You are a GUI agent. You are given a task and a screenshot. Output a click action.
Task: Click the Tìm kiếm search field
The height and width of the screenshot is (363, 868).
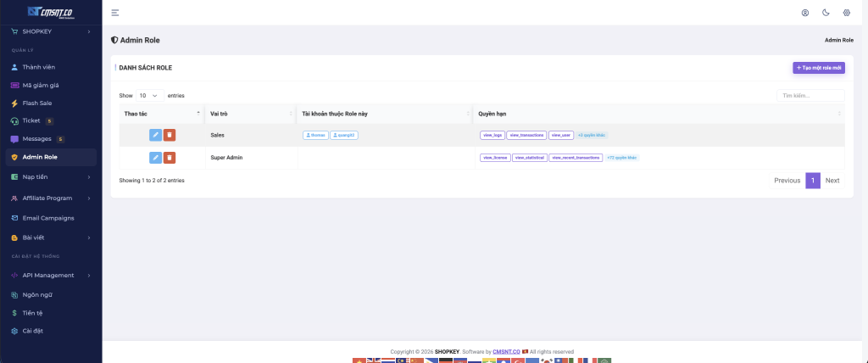click(810, 96)
